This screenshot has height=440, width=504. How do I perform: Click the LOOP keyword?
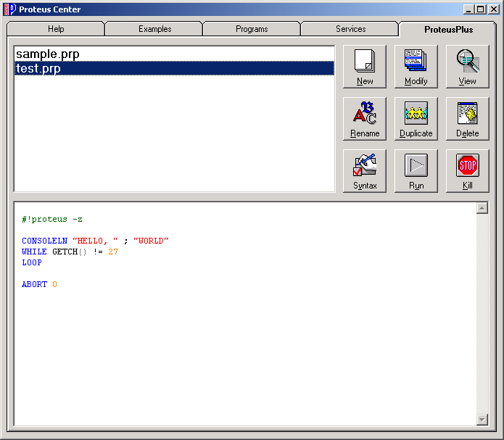(x=32, y=262)
